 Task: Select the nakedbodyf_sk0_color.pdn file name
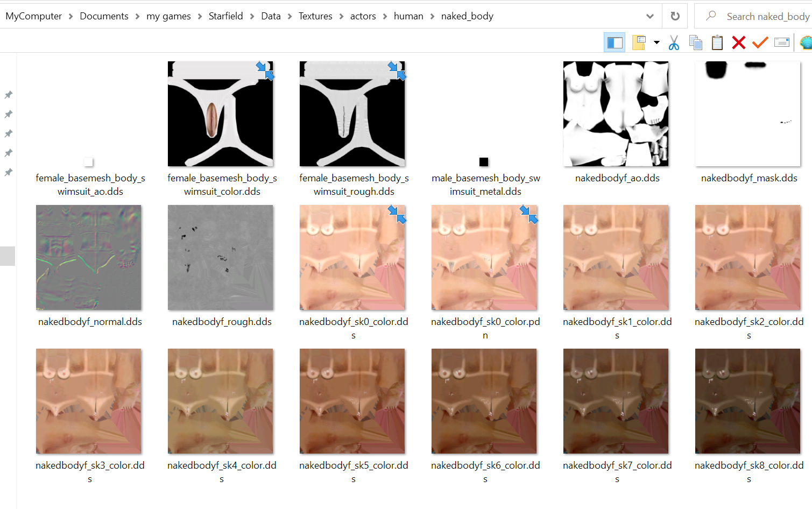tap(485, 328)
